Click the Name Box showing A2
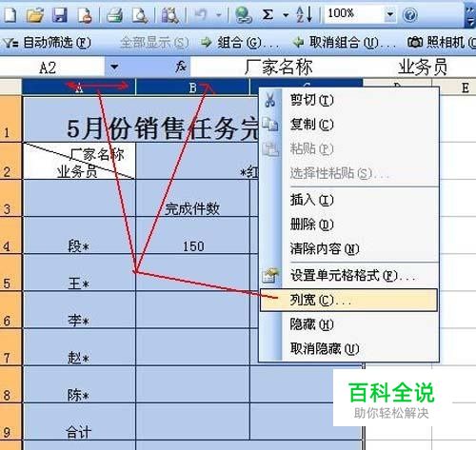Image resolution: width=476 pixels, height=450 pixels. (52, 67)
